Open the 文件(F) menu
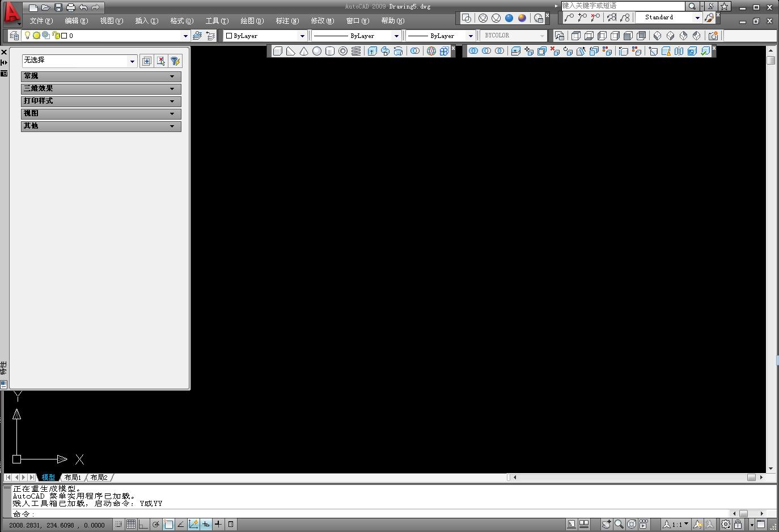The width and height of the screenshot is (779, 532). 41,21
